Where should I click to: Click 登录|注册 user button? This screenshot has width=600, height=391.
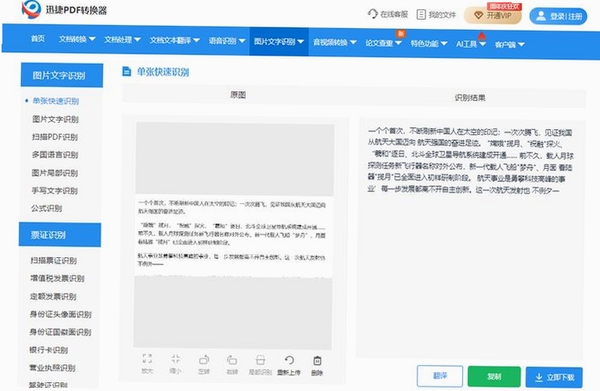558,16
